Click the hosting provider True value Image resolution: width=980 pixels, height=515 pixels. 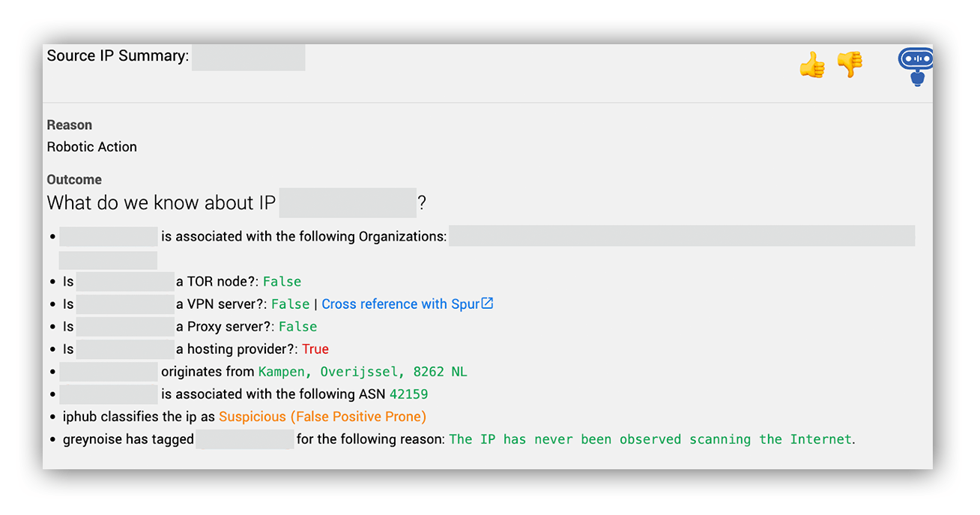315,349
